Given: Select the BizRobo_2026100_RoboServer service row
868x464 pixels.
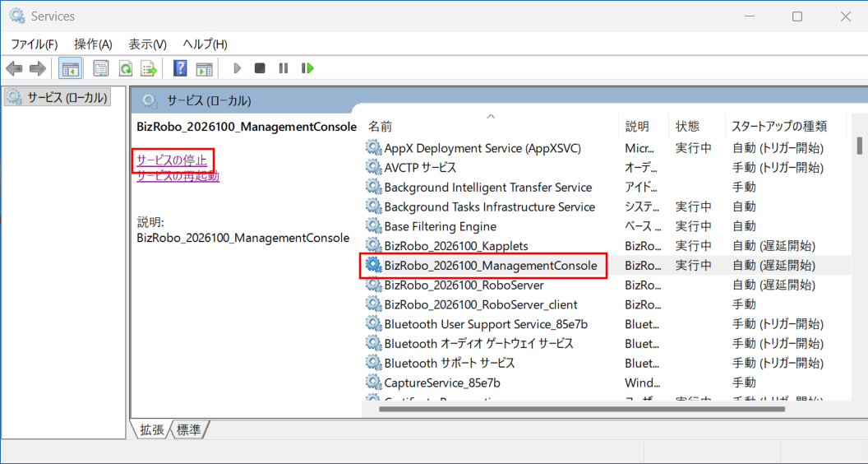Looking at the screenshot, I should (607, 285).
